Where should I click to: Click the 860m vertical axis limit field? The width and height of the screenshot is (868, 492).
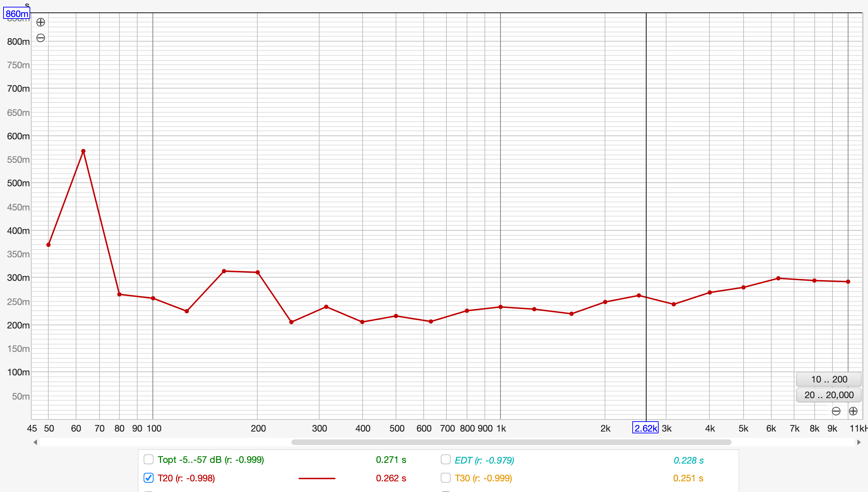(x=17, y=14)
